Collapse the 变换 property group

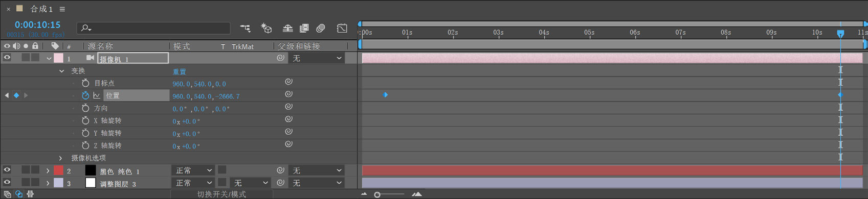(61, 71)
